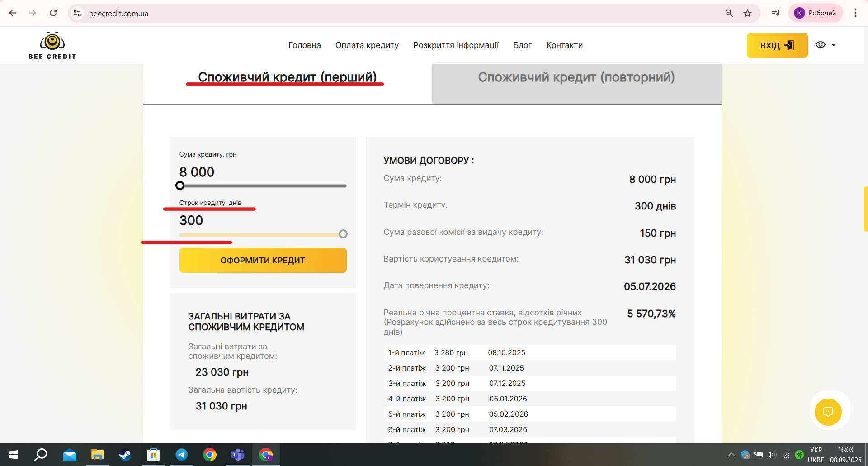The height and width of the screenshot is (466, 868).
Task: Open the active Chrome profile window in taskbar
Action: coord(266,455)
